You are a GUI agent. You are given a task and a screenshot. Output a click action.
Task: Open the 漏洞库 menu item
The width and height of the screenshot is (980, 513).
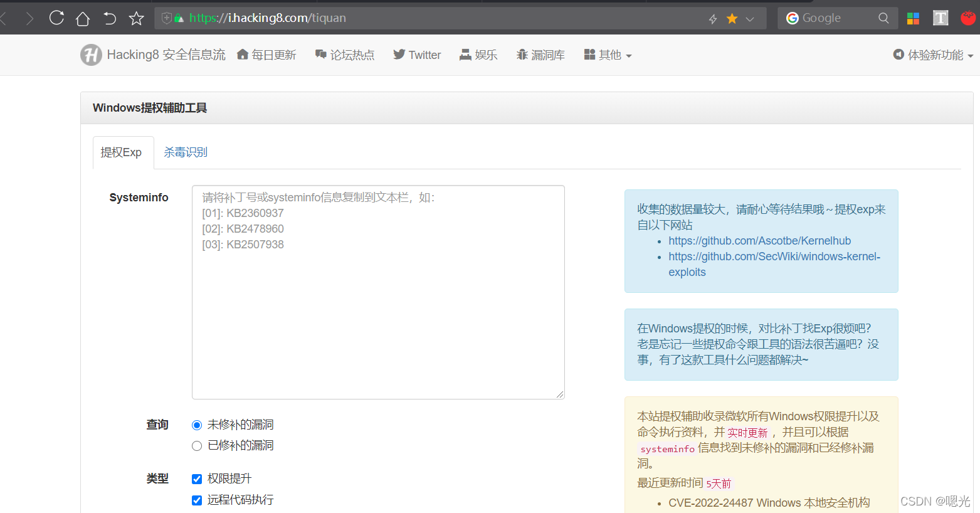pyautogui.click(x=540, y=55)
